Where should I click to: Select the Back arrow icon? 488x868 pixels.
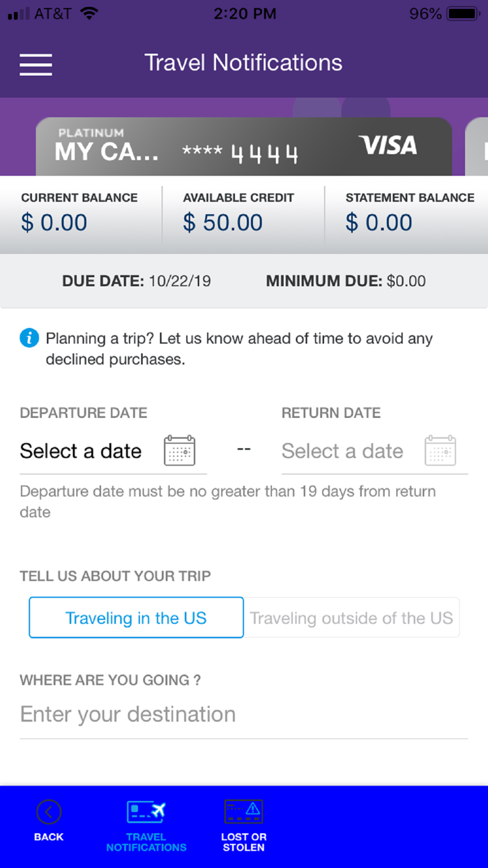pyautogui.click(x=48, y=812)
